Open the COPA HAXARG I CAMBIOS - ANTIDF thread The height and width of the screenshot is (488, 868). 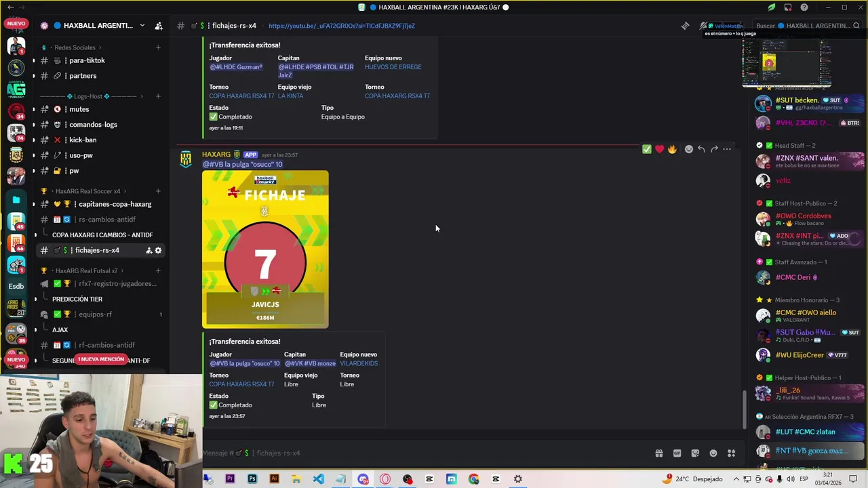(102, 235)
